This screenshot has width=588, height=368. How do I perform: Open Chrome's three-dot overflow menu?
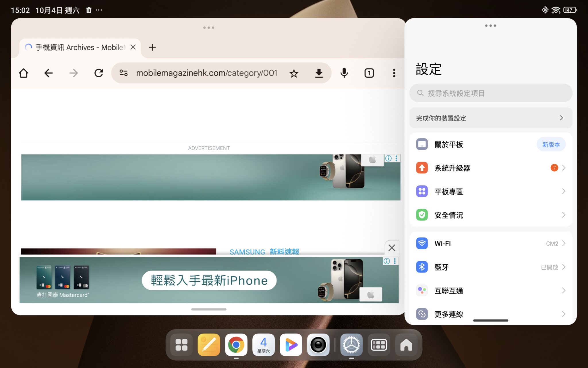click(394, 73)
